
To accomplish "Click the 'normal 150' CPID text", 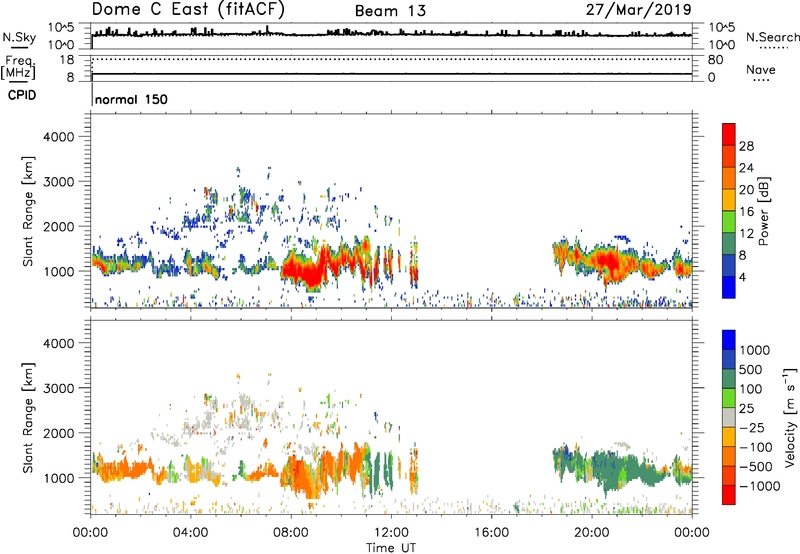I will point(131,99).
